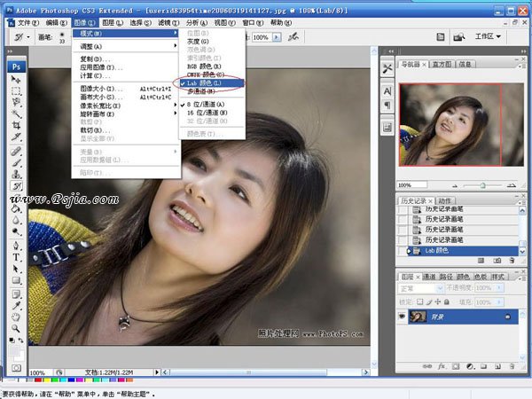
Task: Set foreground color swatch
Action: [x=14, y=350]
